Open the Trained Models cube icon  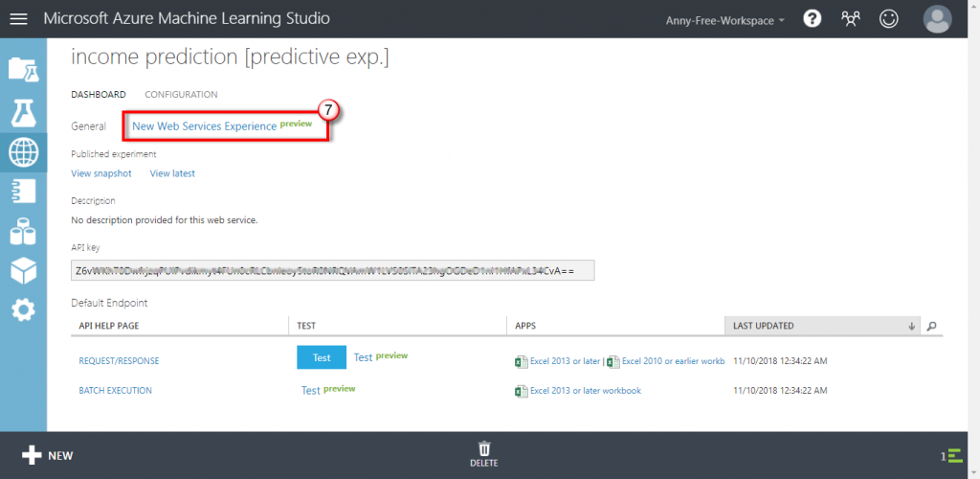[23, 270]
